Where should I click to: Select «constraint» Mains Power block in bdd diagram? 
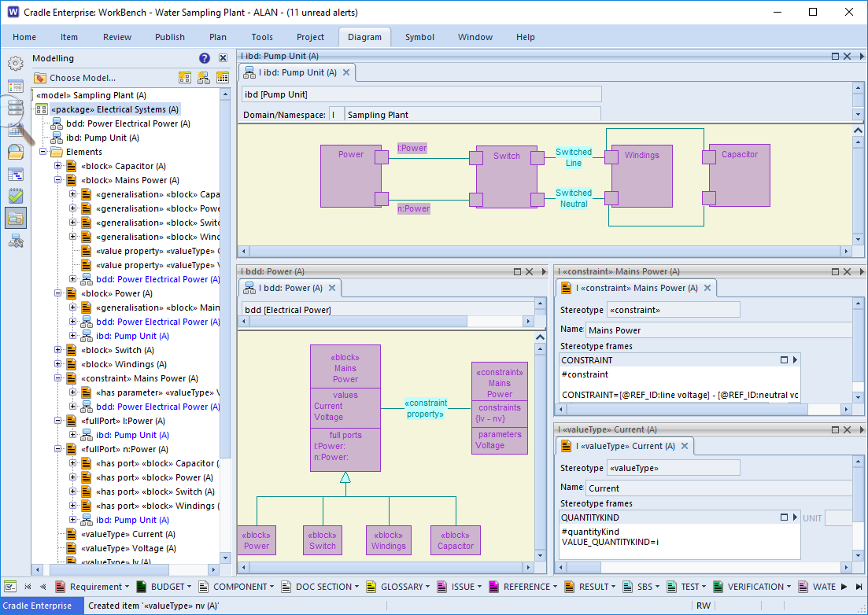click(x=500, y=408)
